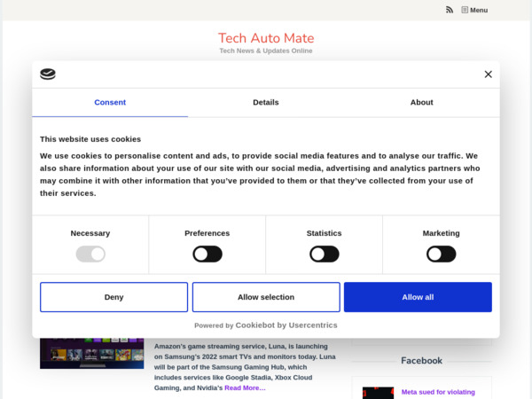The height and width of the screenshot is (399, 532).
Task: Enable the Preferences cookies switch
Action: pyautogui.click(x=207, y=254)
